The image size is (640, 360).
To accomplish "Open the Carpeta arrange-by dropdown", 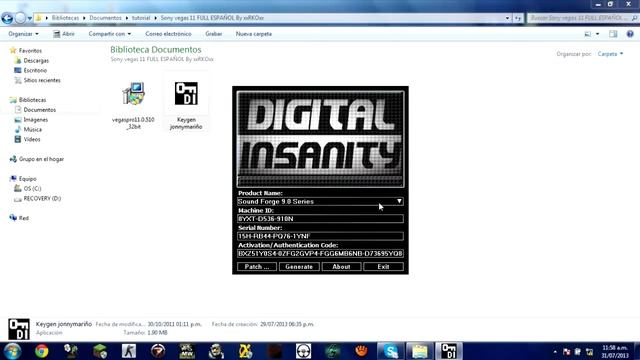I will click(610, 54).
